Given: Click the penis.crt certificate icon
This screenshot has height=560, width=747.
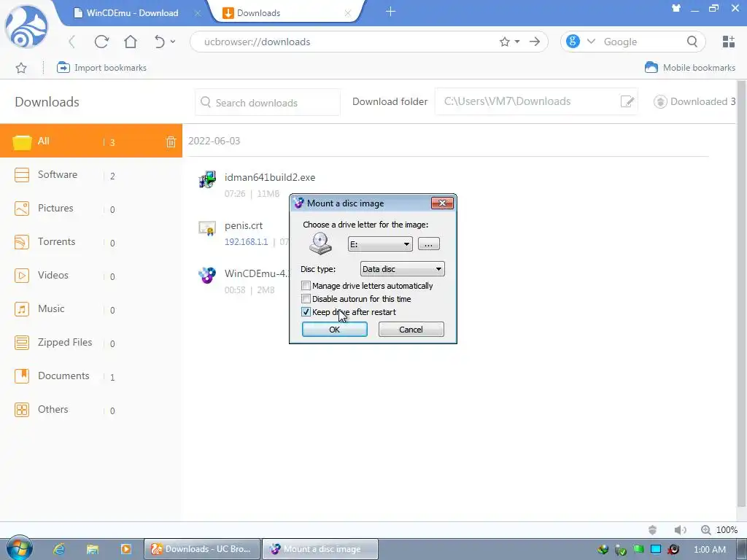Looking at the screenshot, I should tap(207, 228).
